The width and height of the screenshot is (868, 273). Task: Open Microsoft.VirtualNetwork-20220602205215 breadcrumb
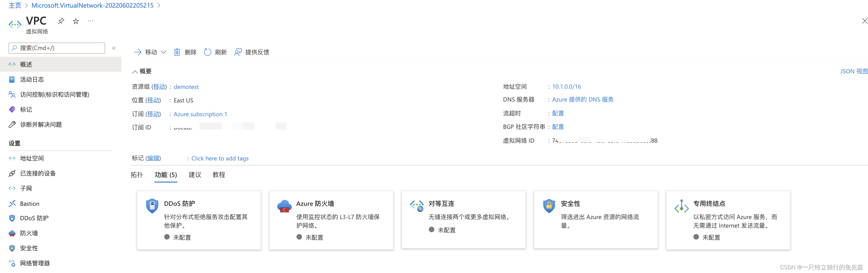92,6
